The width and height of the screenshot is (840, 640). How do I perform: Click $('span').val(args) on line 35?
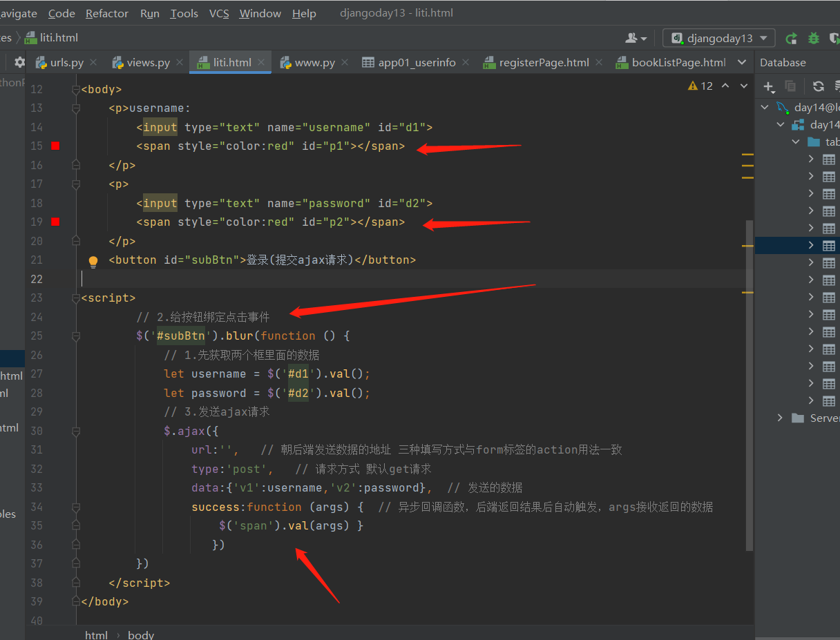pyautogui.click(x=284, y=526)
